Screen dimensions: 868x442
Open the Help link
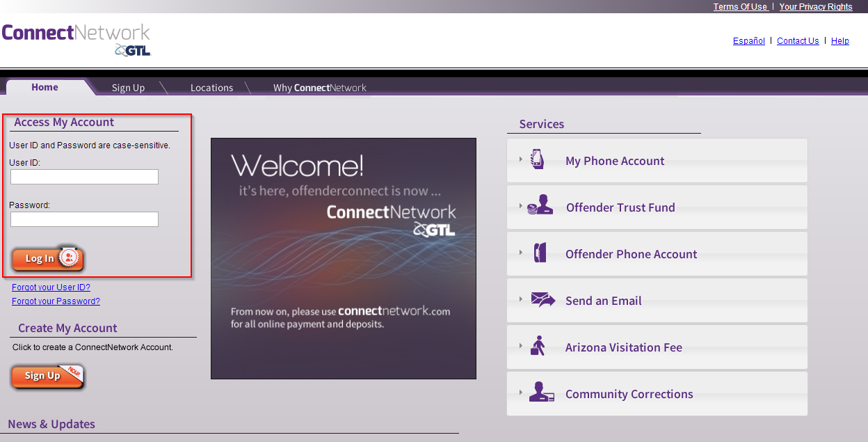pos(840,41)
